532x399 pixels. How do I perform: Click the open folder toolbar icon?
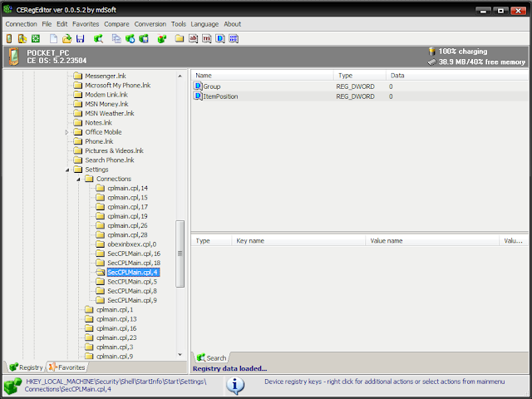tap(66, 39)
